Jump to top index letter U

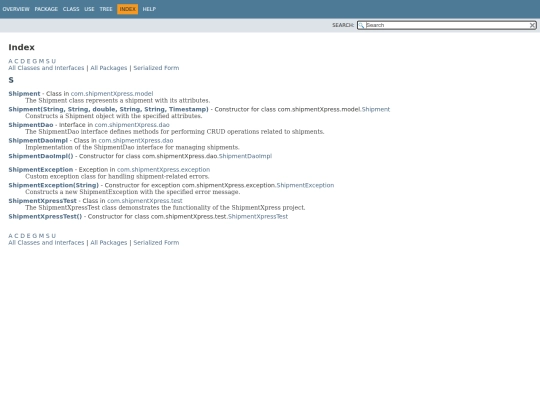coord(54,61)
